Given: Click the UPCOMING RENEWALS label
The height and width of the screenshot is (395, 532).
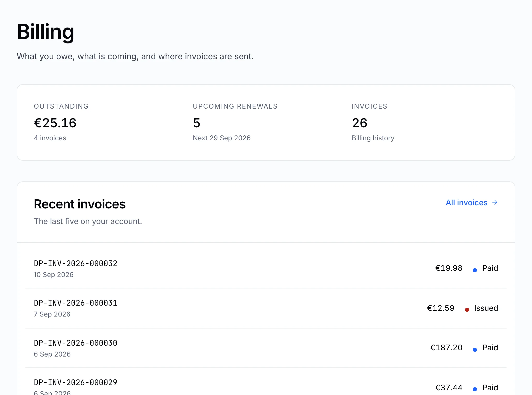Looking at the screenshot, I should pyautogui.click(x=235, y=106).
